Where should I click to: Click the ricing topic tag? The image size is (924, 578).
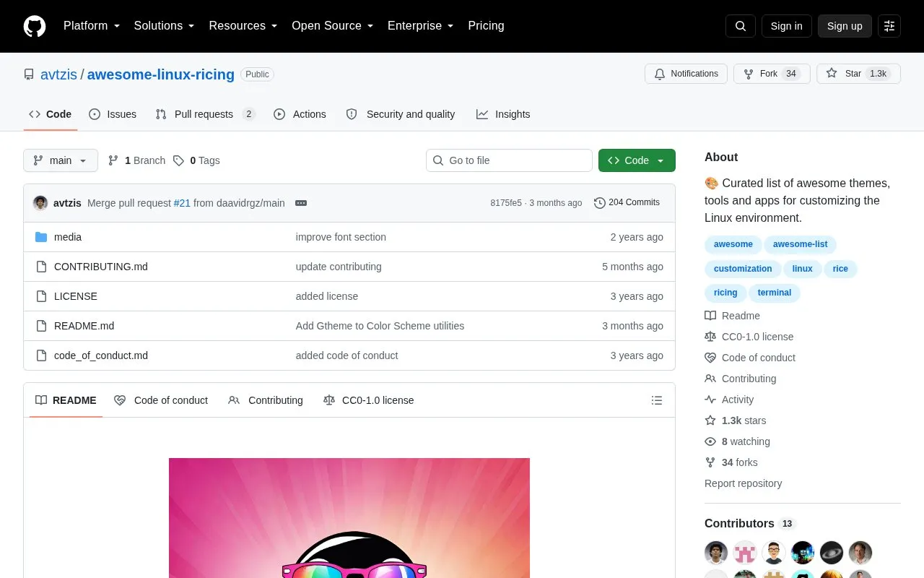click(x=725, y=293)
